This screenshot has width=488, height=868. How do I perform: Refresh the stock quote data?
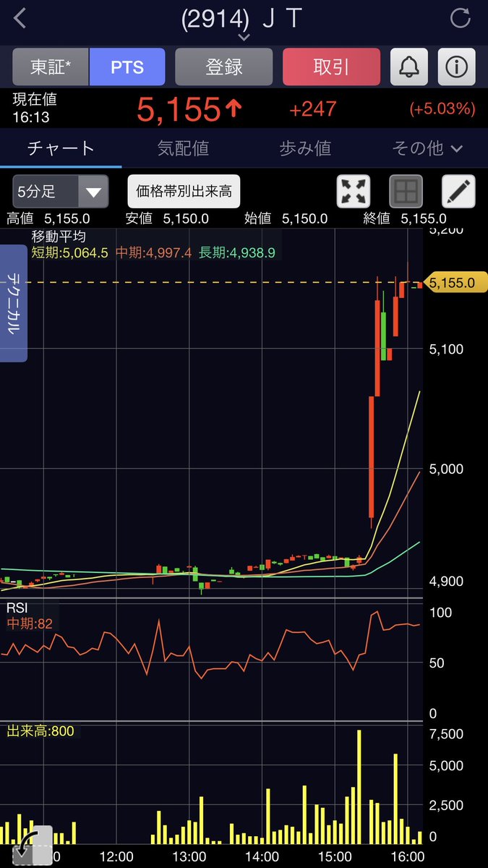point(460,18)
